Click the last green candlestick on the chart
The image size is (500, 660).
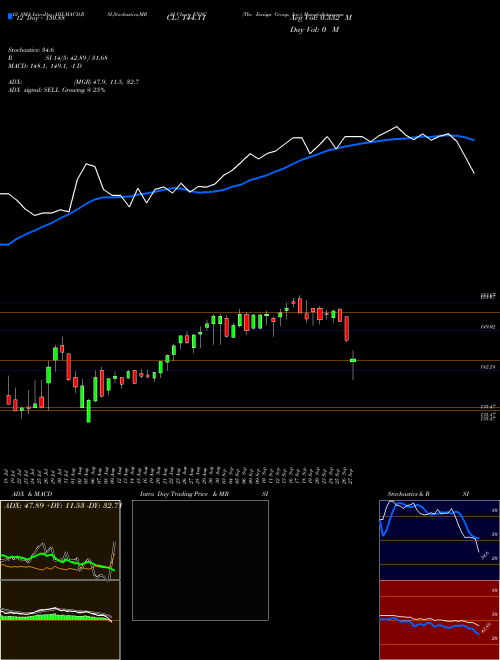click(x=353, y=360)
